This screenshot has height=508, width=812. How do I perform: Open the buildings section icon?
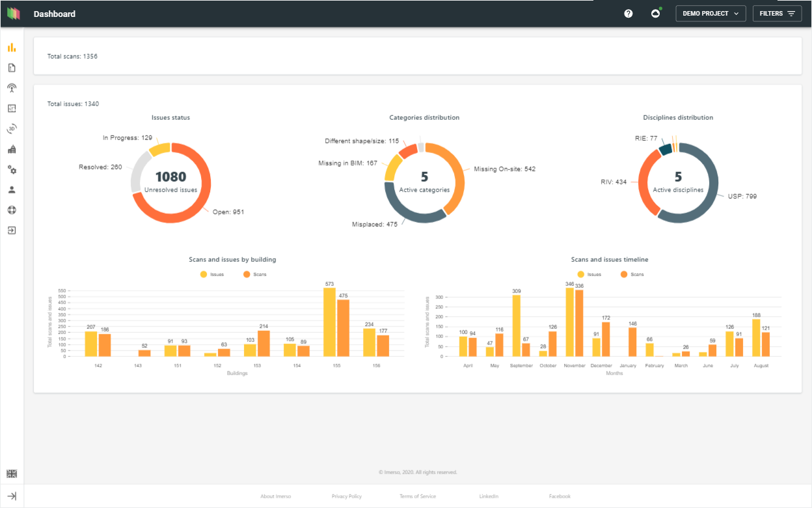click(11, 148)
